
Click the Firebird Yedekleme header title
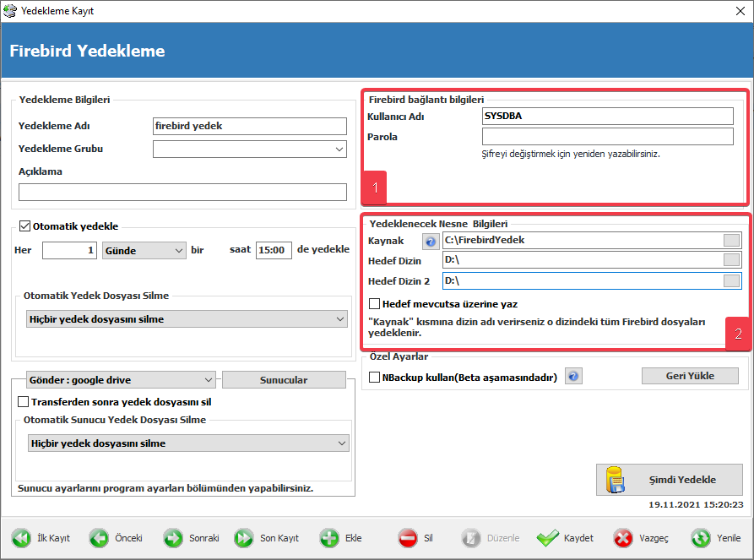87,51
